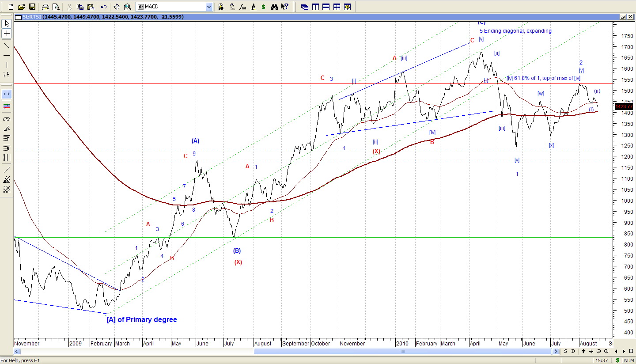Select the Gann grid crosshatch tool
The width and height of the screenshot is (636, 364).
coord(7,189)
